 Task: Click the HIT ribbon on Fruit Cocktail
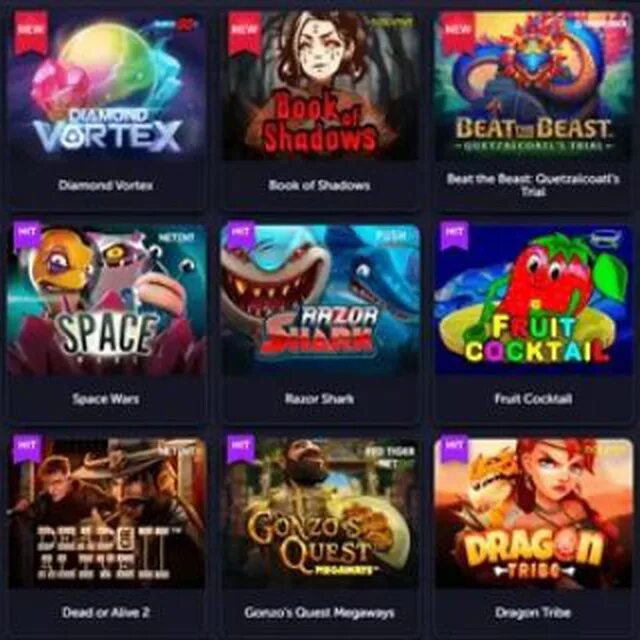(453, 235)
